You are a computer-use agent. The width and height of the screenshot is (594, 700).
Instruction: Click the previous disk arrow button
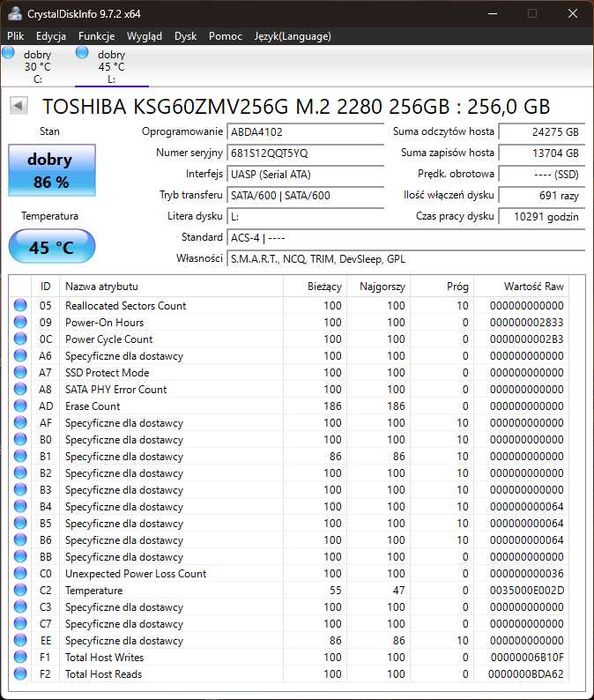click(19, 106)
